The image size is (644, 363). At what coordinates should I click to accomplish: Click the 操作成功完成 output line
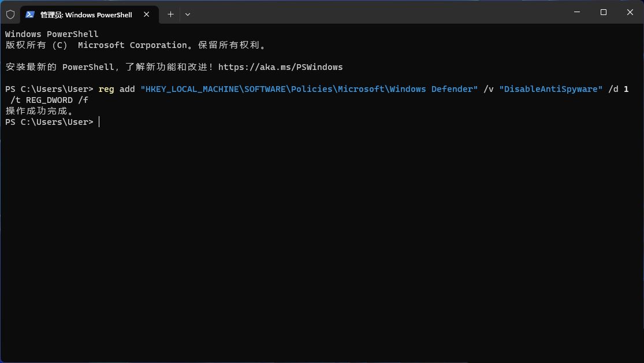click(38, 110)
